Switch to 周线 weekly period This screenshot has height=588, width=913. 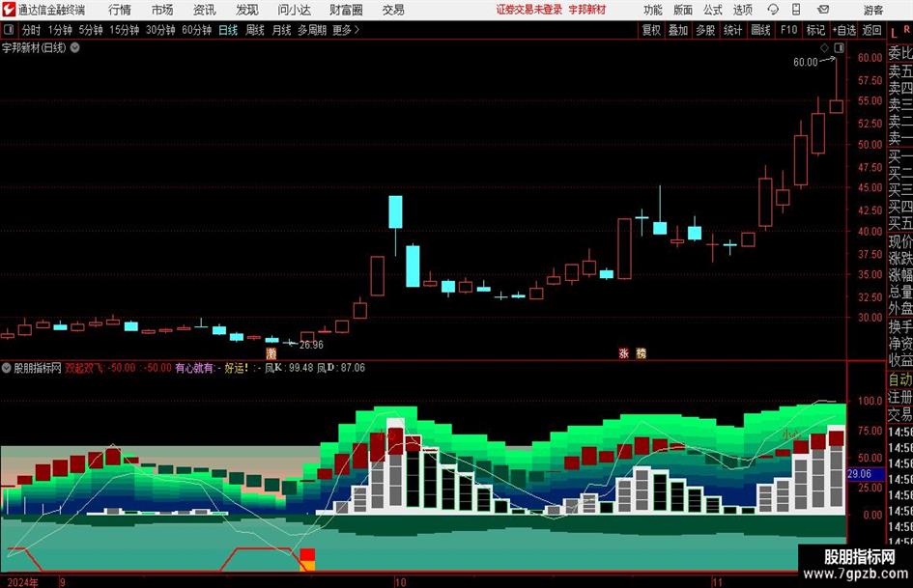pos(255,30)
